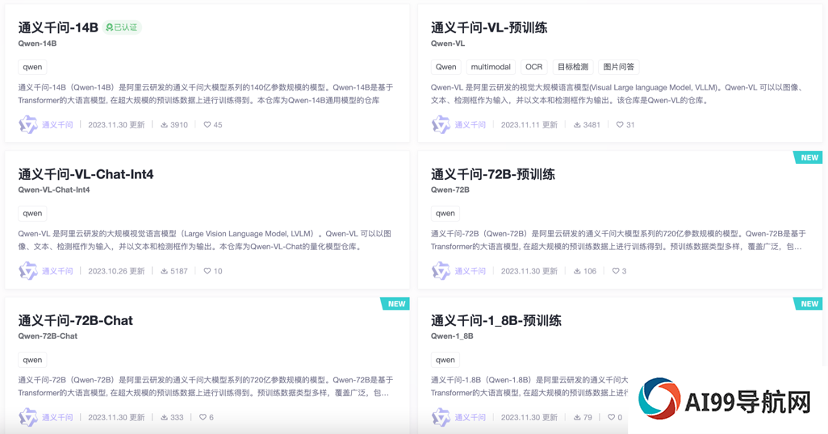Click the NEW badge on 通义千问-72B-预训练 card
The height and width of the screenshot is (434, 828).
[x=808, y=157]
